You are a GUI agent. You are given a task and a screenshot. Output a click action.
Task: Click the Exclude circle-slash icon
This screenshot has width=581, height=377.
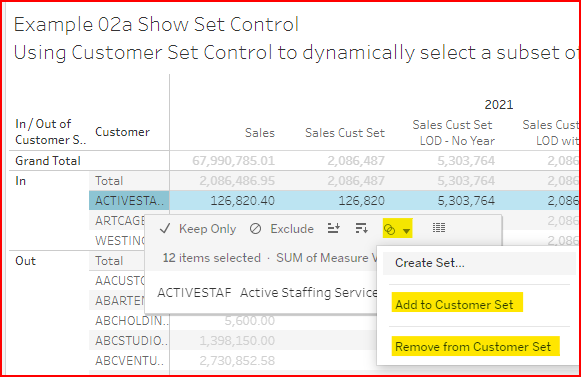(255, 229)
